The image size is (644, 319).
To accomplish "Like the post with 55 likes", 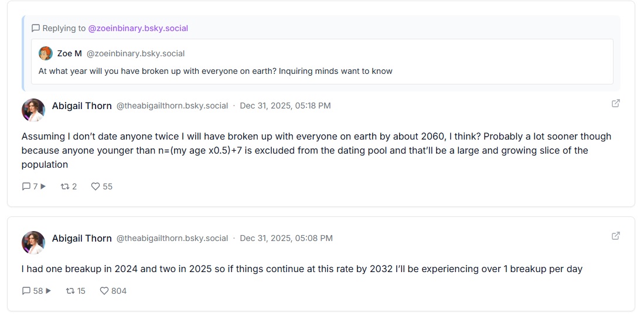I will point(96,186).
